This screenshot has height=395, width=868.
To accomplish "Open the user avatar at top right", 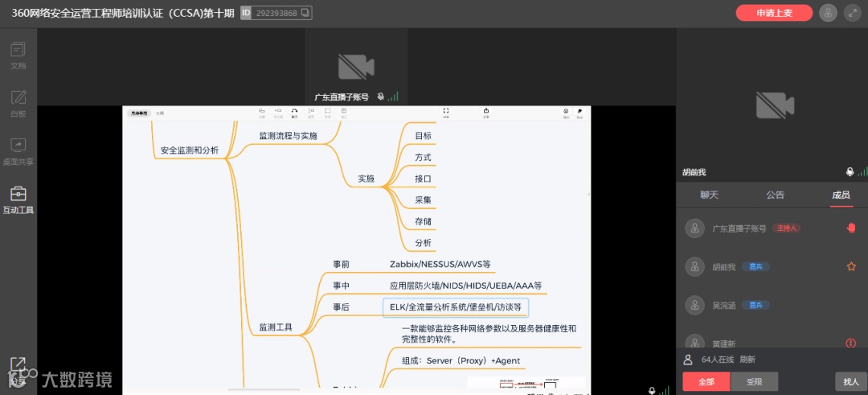I will coord(828,13).
